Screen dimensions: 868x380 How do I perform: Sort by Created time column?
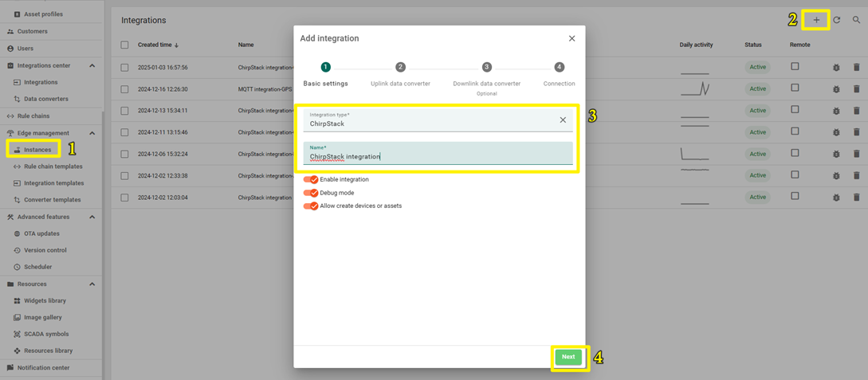158,45
